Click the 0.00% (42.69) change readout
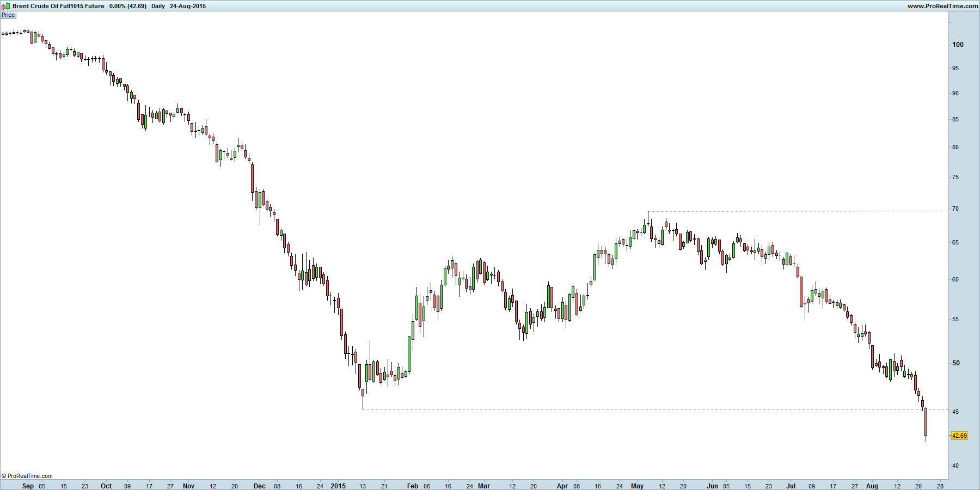 pyautogui.click(x=128, y=6)
